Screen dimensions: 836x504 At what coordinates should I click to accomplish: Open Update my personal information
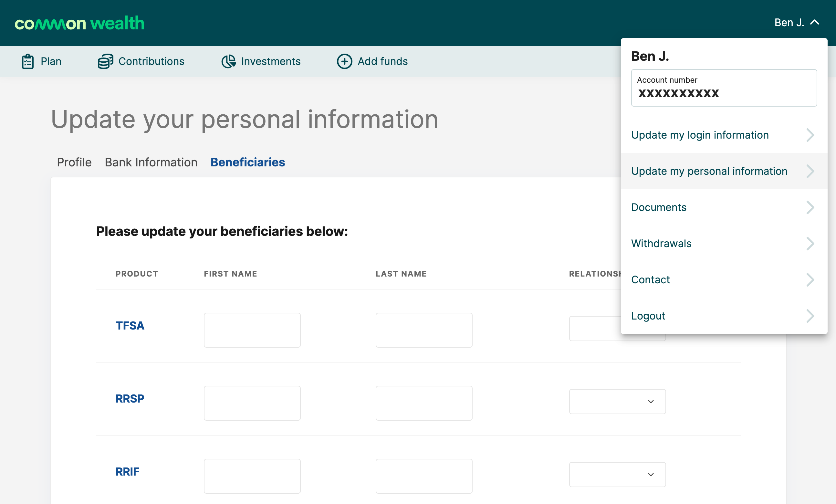[x=724, y=171]
